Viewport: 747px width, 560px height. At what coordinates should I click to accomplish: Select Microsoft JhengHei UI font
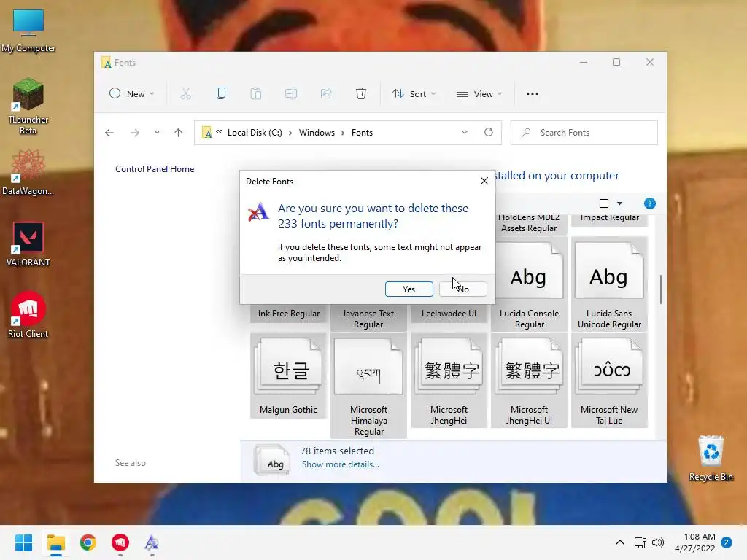point(529,381)
